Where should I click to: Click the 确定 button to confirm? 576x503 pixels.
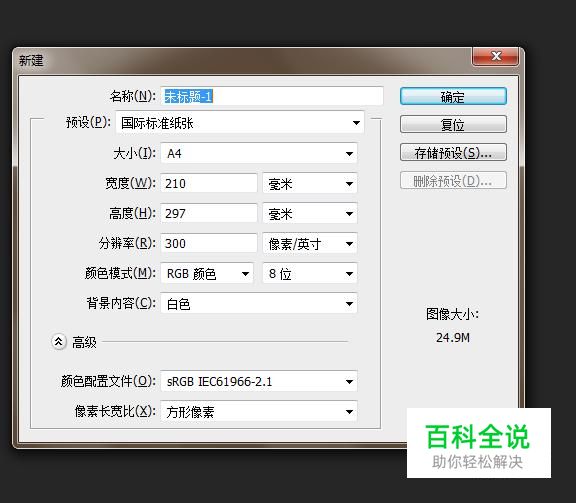[x=453, y=97]
